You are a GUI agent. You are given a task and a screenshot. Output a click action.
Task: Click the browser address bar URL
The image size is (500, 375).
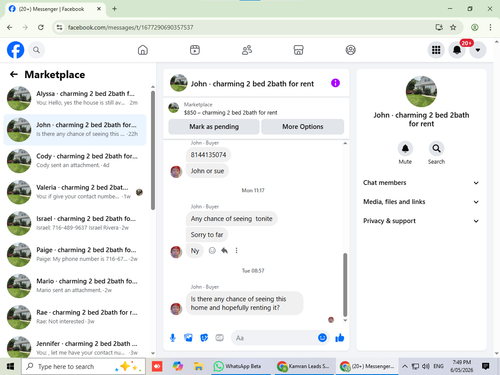point(130,27)
